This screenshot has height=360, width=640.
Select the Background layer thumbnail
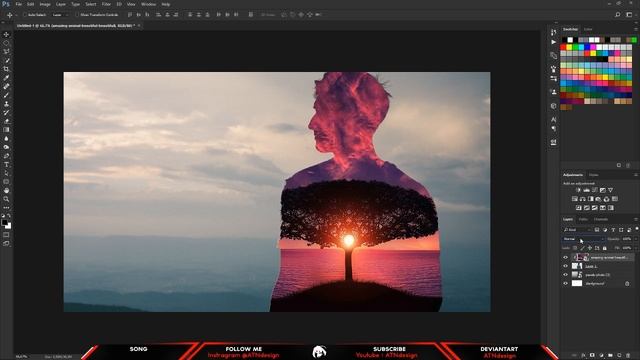point(577,283)
